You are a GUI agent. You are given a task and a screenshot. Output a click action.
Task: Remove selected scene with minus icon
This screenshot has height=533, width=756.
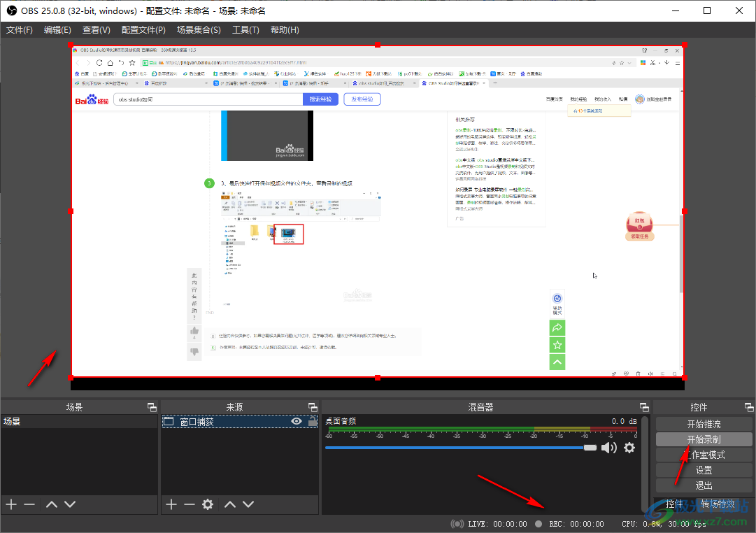(29, 504)
